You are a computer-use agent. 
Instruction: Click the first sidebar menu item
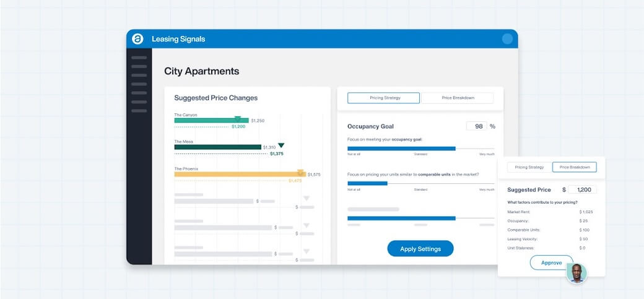[x=139, y=58]
